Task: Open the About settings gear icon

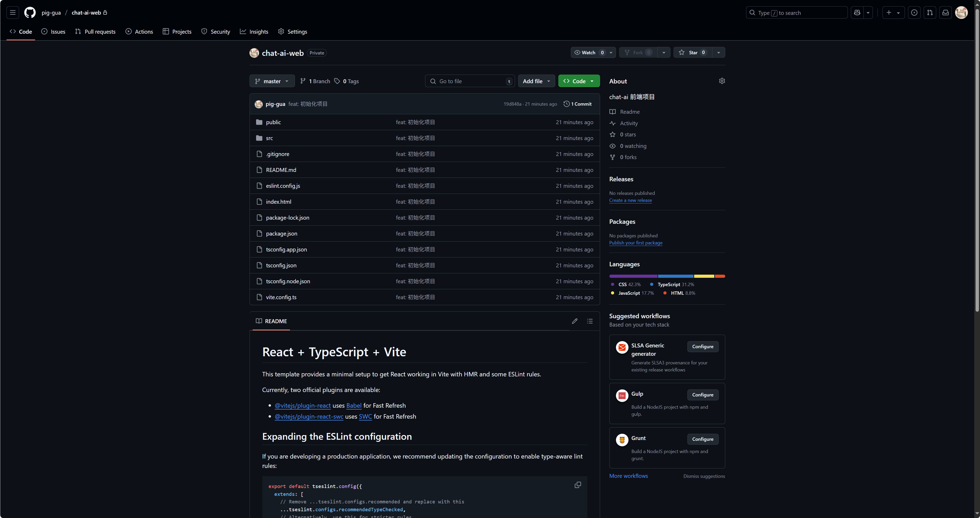Action: (722, 81)
